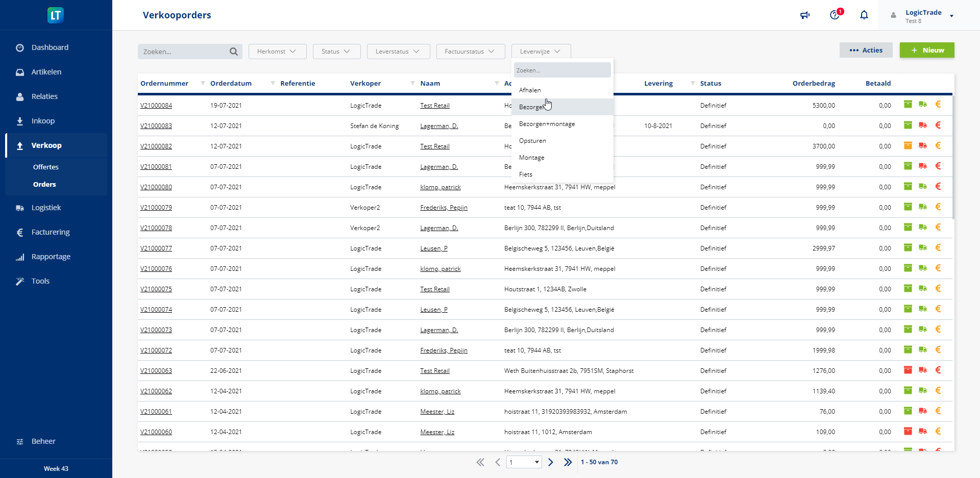
Task: Choose Opsturen in the Leverwijze menu
Action: [x=532, y=141]
